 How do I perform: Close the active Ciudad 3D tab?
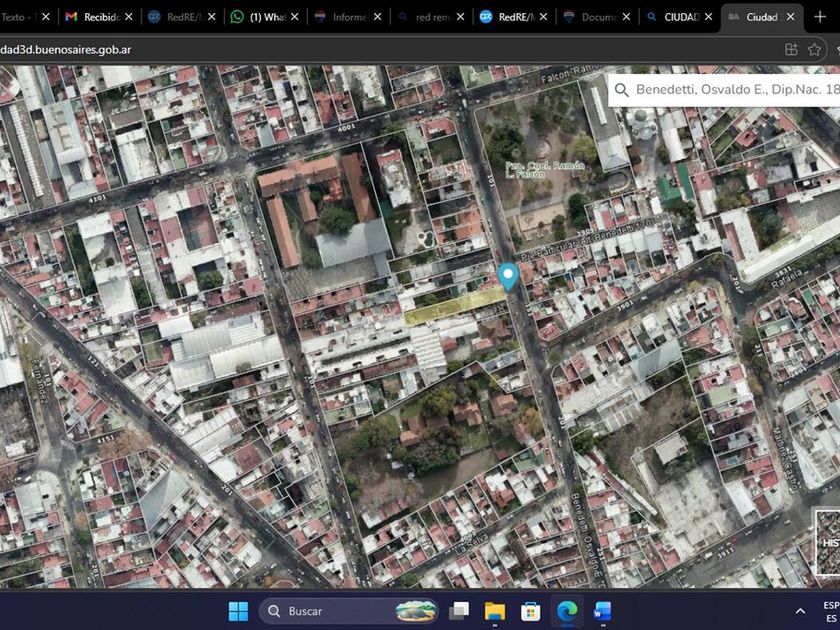(x=790, y=17)
